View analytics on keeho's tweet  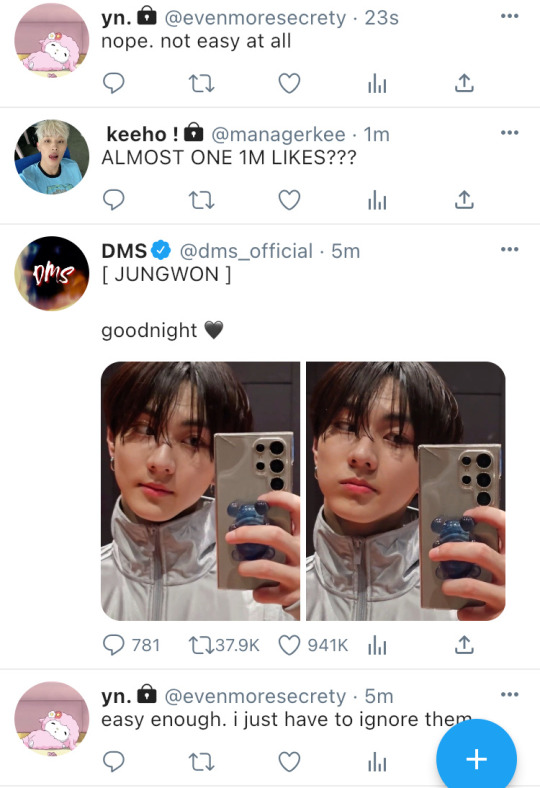tap(377, 200)
